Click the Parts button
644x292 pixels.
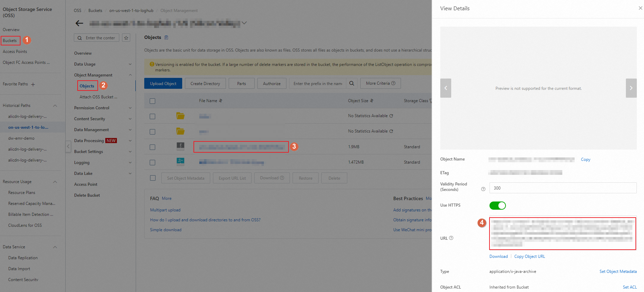coord(242,83)
